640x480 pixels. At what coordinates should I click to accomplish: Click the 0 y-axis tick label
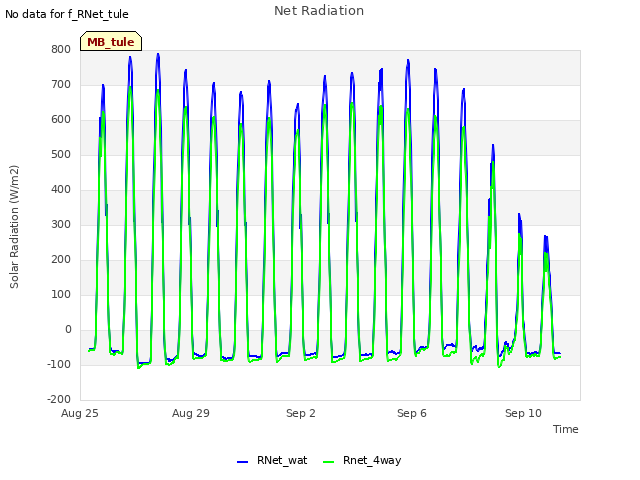(x=68, y=329)
